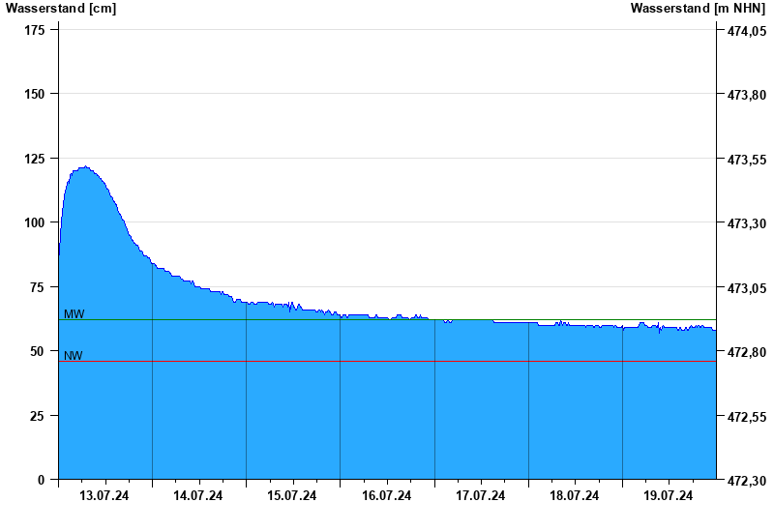Click the water level peak near 121 cm

pos(85,166)
